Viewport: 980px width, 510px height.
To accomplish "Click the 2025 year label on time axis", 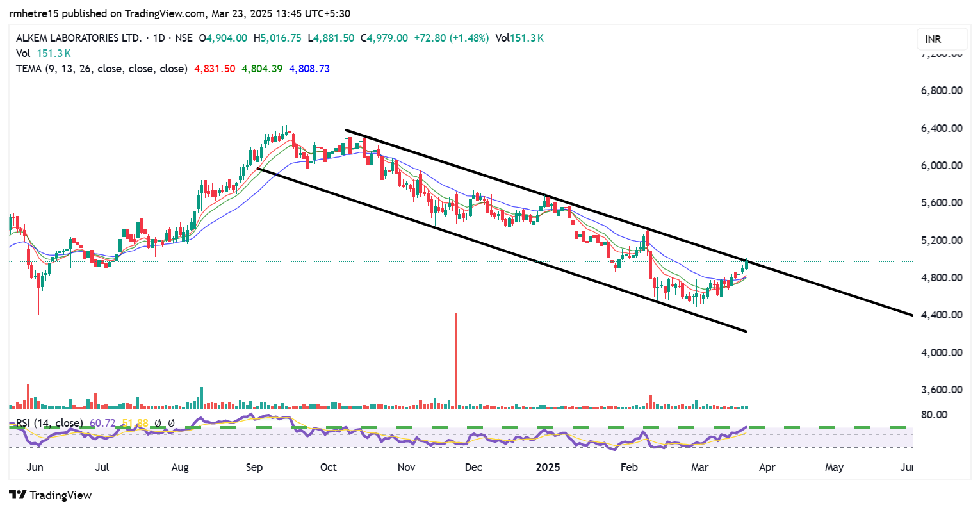I will (548, 467).
